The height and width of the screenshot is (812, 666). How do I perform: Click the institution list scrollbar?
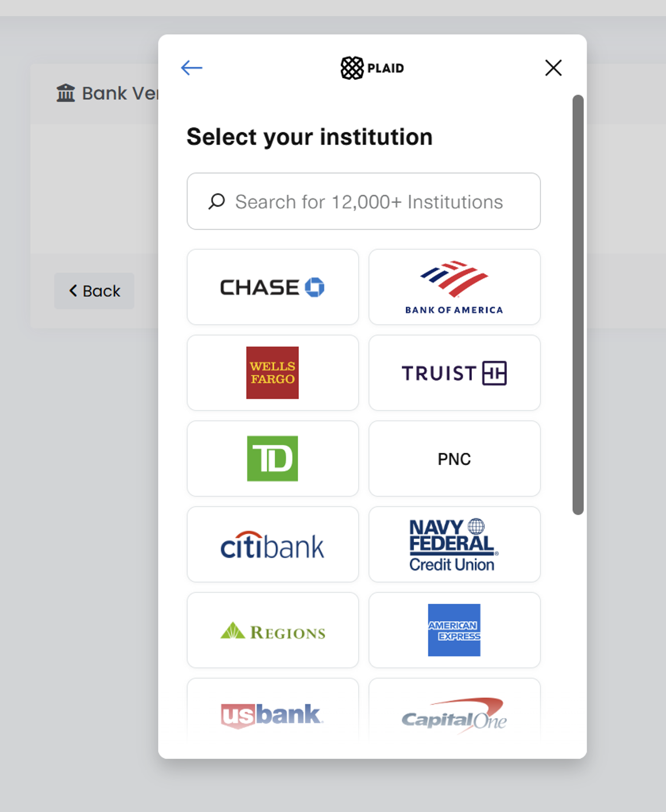pos(578,304)
